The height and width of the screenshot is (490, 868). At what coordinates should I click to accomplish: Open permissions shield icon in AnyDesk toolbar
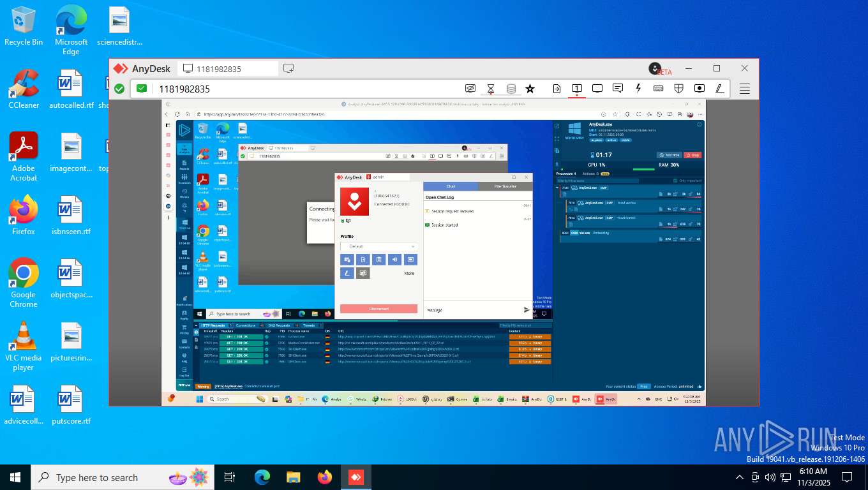click(x=679, y=89)
